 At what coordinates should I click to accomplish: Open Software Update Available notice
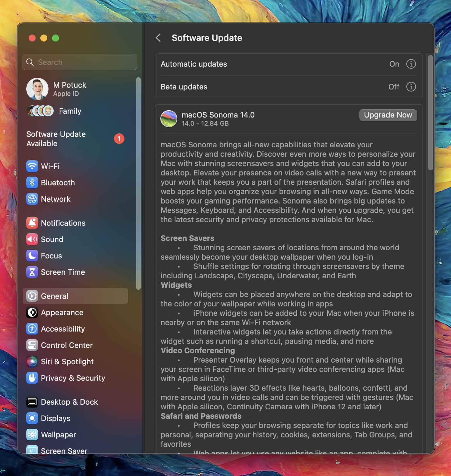point(75,139)
